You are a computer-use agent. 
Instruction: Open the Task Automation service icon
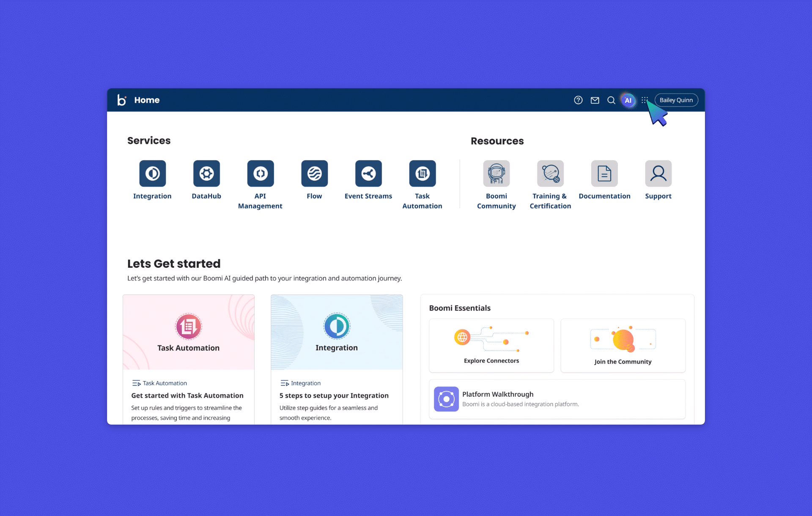pyautogui.click(x=422, y=173)
